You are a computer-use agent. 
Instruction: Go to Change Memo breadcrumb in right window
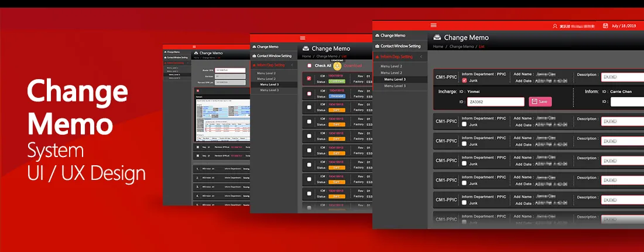tap(462, 47)
